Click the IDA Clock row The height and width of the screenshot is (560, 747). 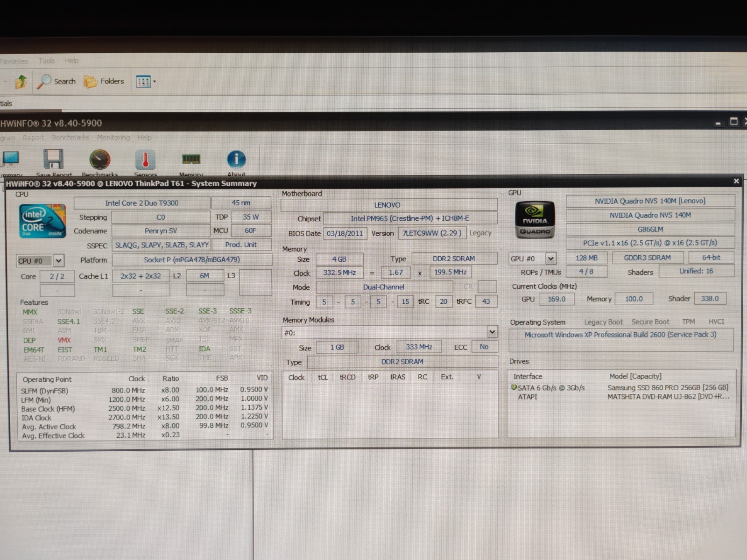tap(144, 417)
